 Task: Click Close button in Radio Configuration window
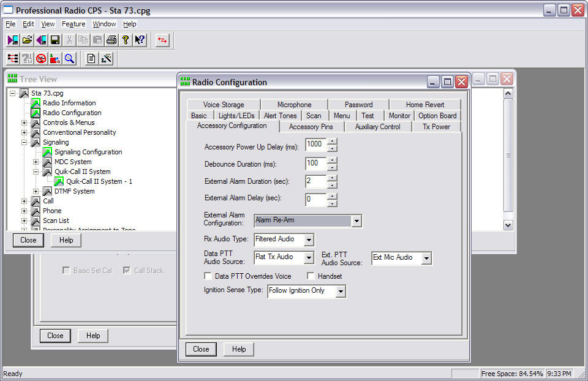click(x=201, y=349)
